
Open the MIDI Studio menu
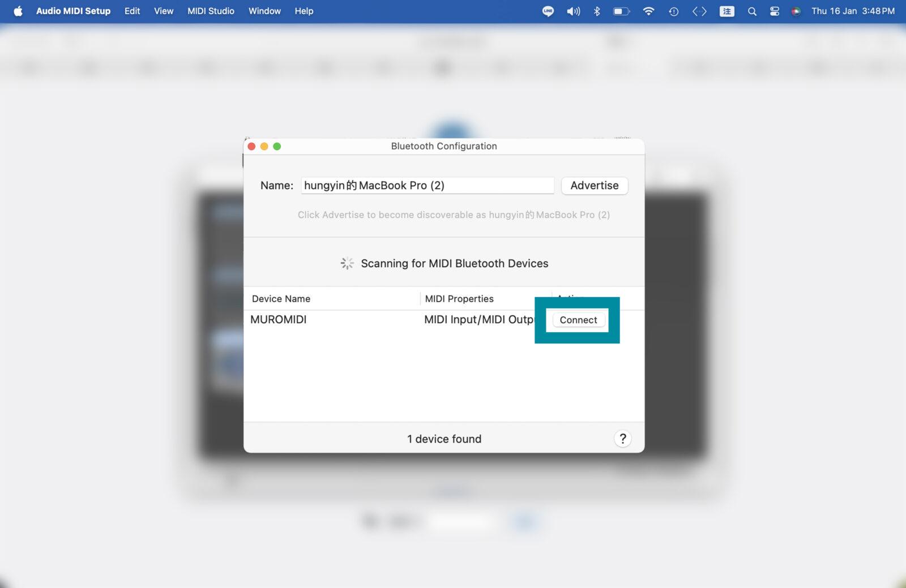click(211, 11)
